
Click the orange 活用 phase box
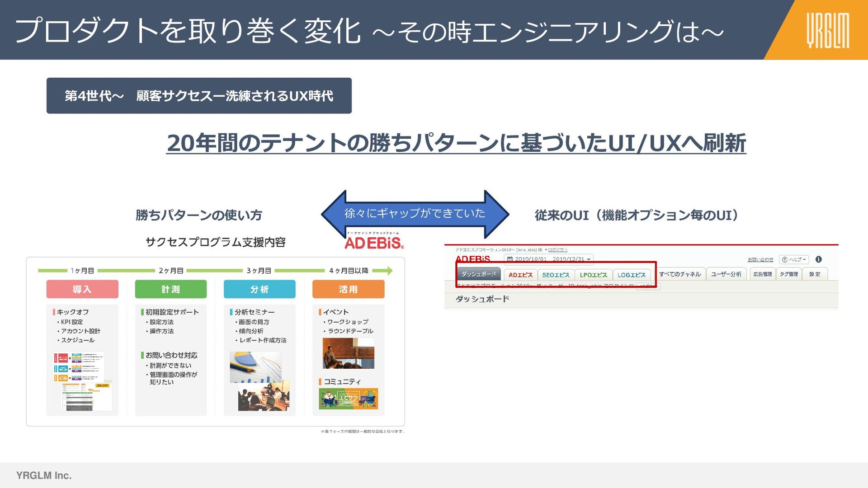coord(348,289)
